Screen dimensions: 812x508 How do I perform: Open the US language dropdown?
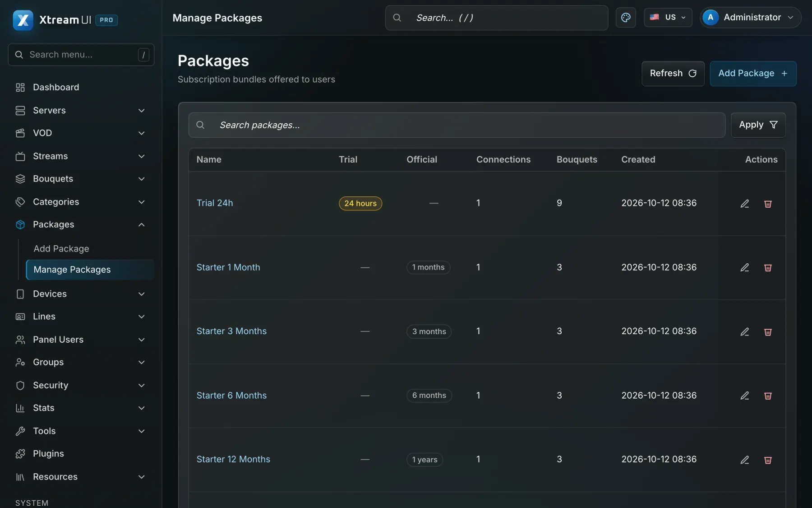[x=668, y=17]
